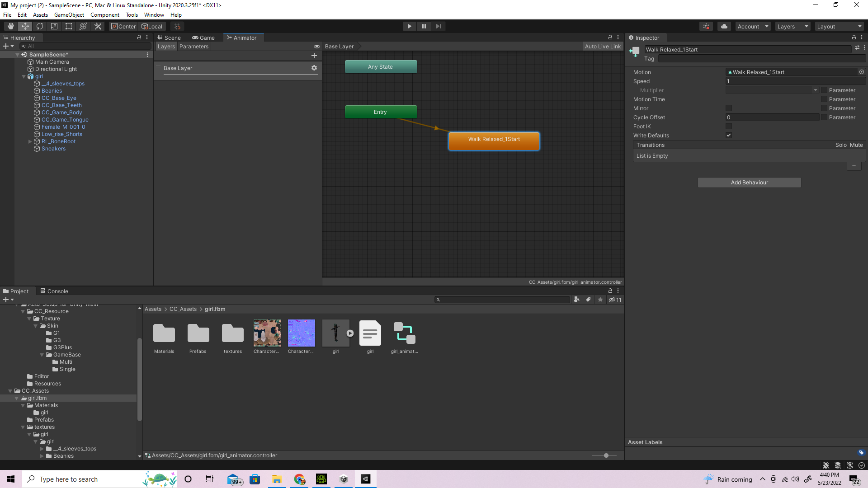This screenshot has height=488, width=868.
Task: Select the Transform tool
Action: tap(83, 26)
